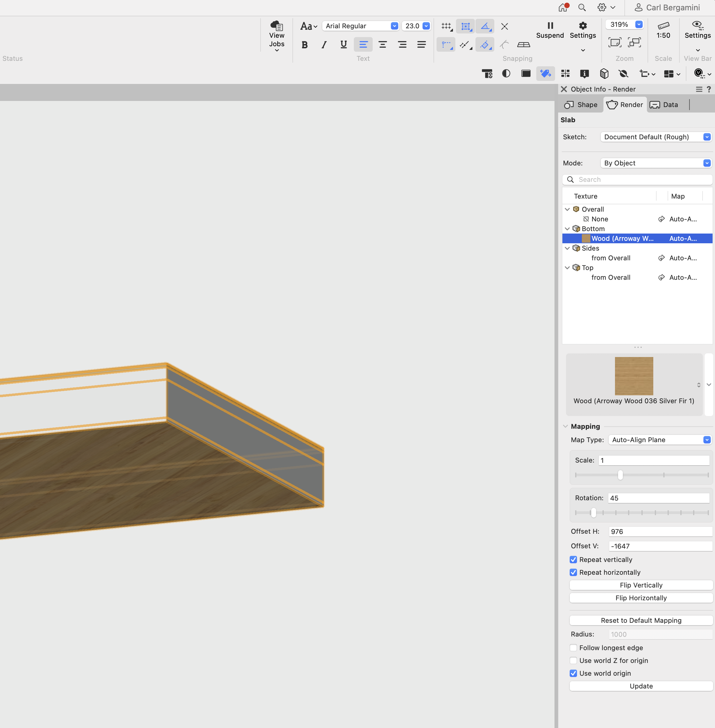
Task: Click the Suspend snapping pause icon
Action: pyautogui.click(x=550, y=26)
